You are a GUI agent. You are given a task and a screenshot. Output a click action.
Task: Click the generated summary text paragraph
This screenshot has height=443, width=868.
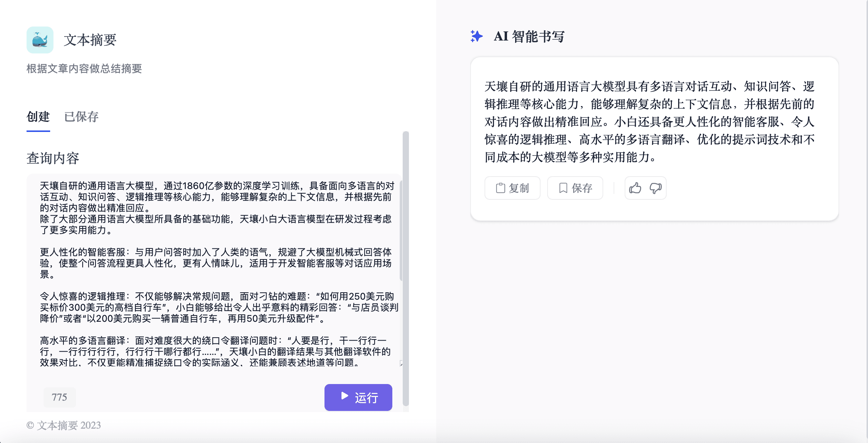click(x=649, y=122)
